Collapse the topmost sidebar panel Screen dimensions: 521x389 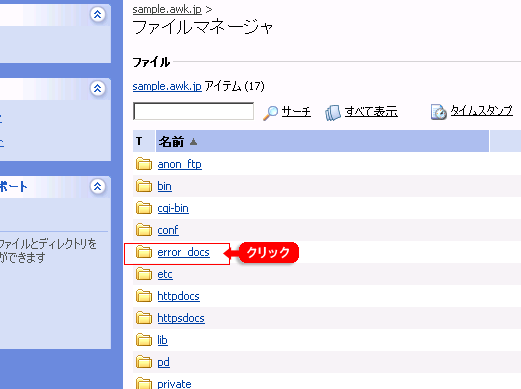(x=97, y=14)
